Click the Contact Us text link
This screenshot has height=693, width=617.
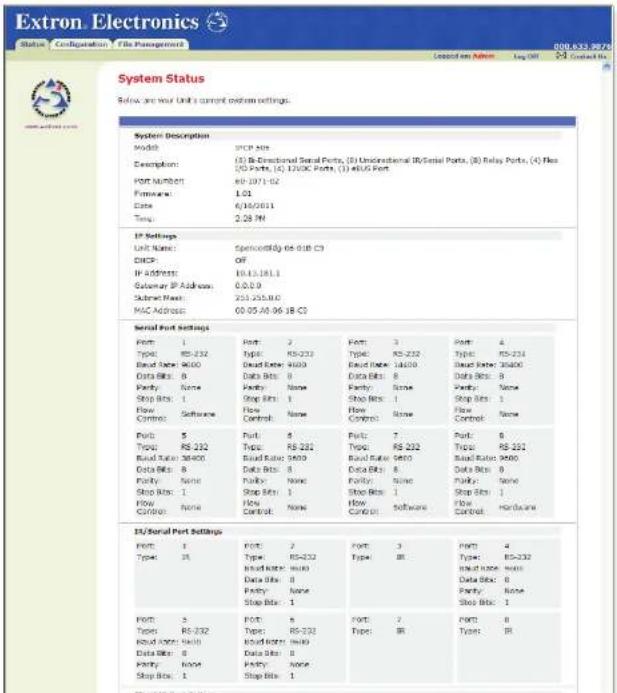tap(588, 56)
